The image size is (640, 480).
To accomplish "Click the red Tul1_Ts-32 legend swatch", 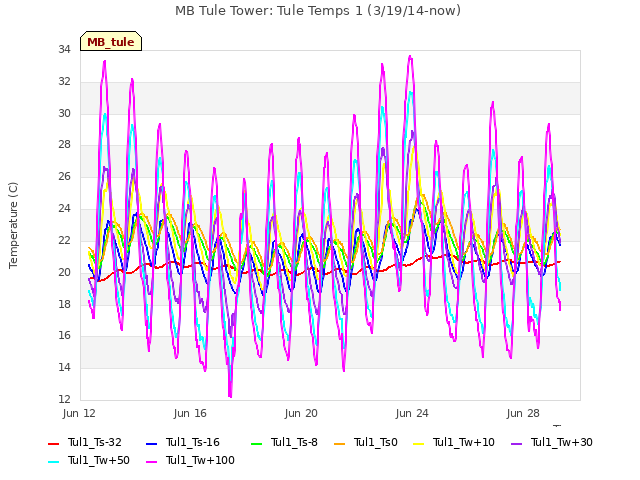I will [x=53, y=444].
